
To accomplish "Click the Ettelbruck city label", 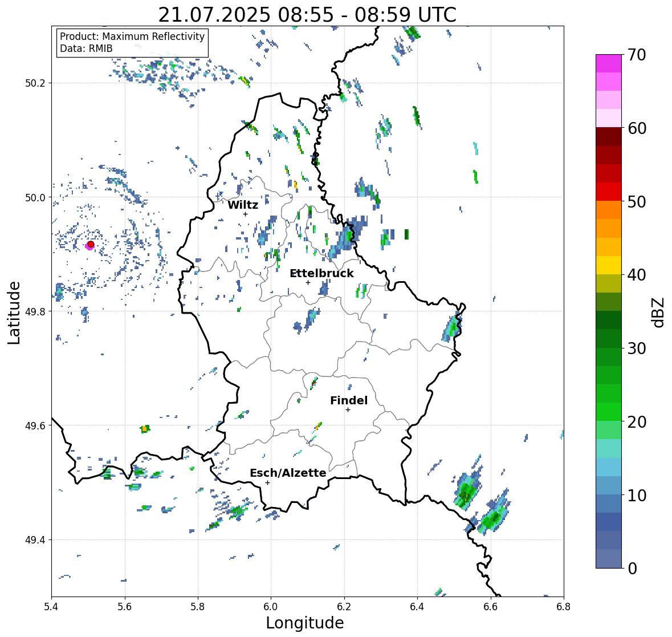I will (x=321, y=274).
